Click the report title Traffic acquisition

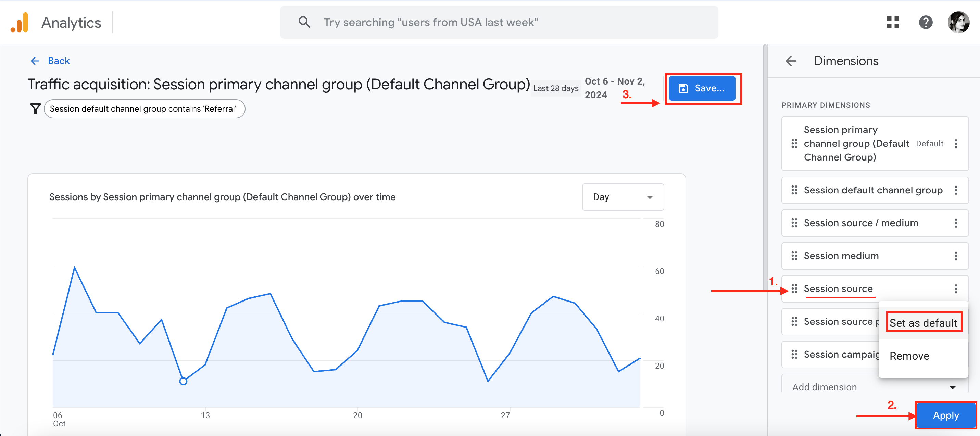[278, 85]
